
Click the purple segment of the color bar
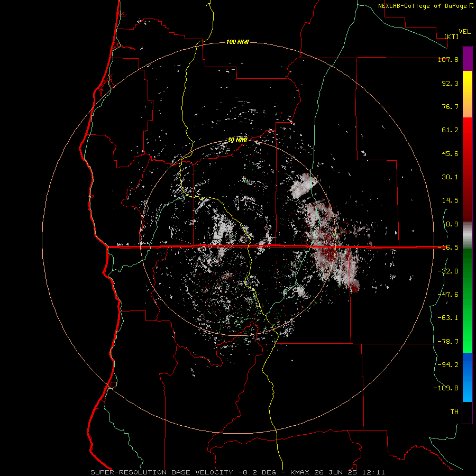467,59
